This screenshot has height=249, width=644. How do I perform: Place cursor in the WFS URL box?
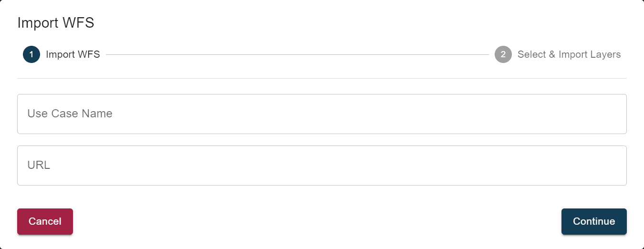(322, 166)
